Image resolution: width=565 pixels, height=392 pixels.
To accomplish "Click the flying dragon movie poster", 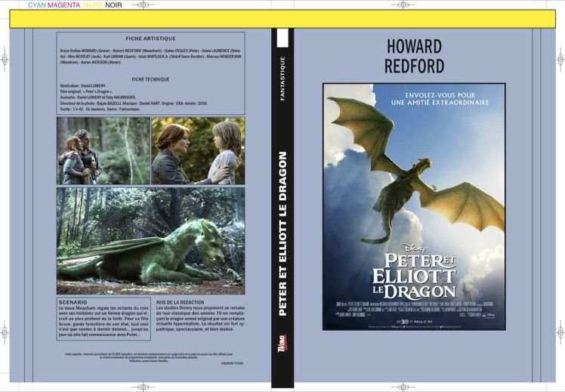I will pyautogui.click(x=414, y=206).
